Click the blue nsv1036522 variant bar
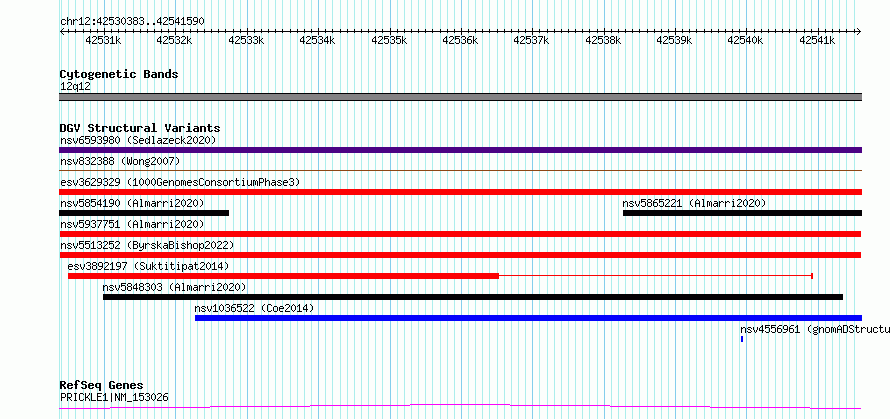This screenshot has width=890, height=419. 528,318
